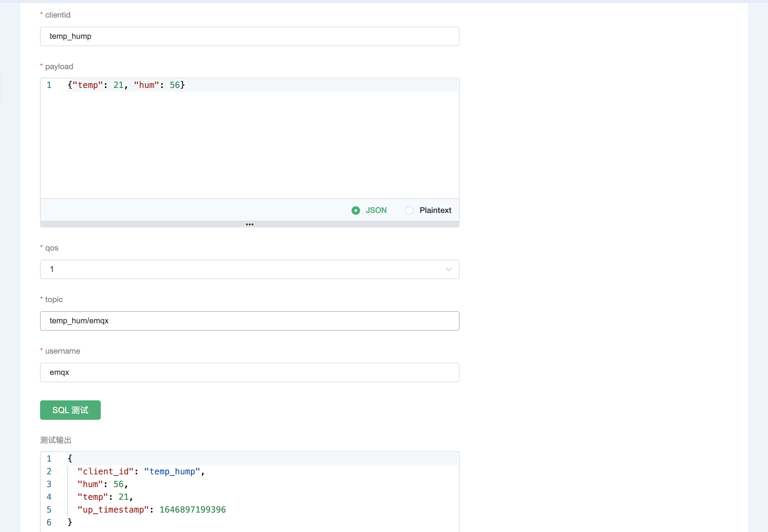This screenshot has height=532, width=768.
Task: Click the payload editor resize handle dots
Action: [250, 224]
